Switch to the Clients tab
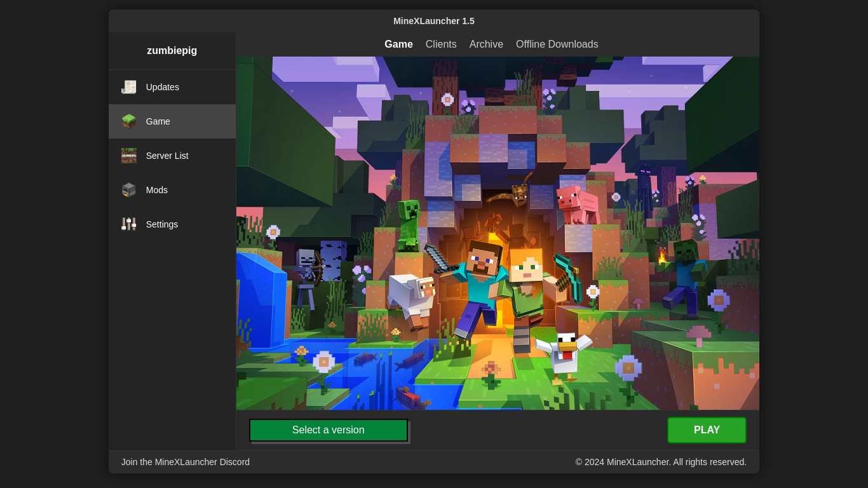The height and width of the screenshot is (488, 868). pos(441,44)
